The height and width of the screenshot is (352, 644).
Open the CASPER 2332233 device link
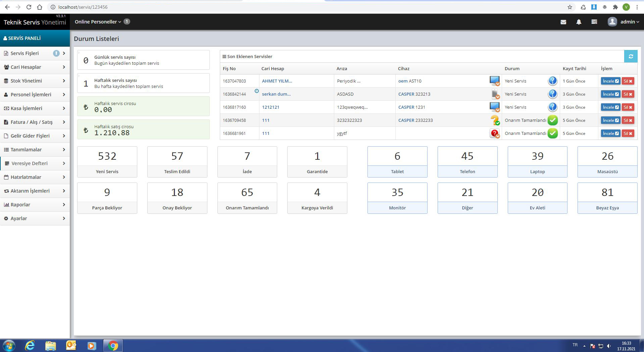point(415,120)
